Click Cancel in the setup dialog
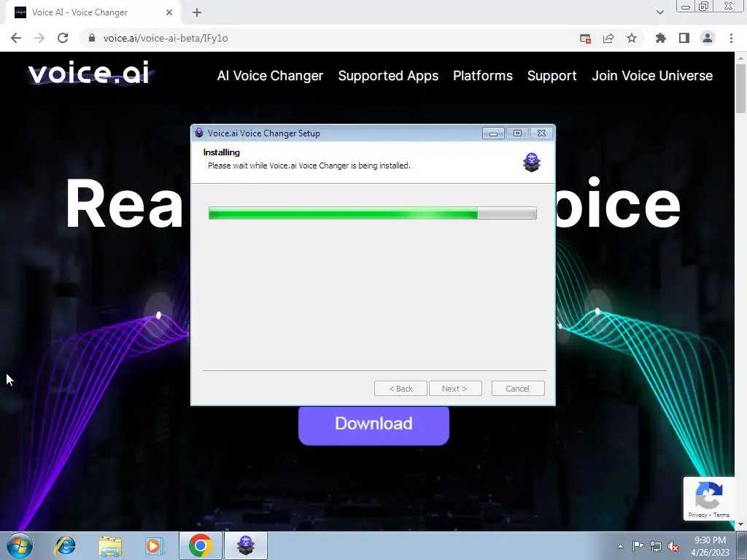Image resolution: width=747 pixels, height=560 pixels. point(518,389)
